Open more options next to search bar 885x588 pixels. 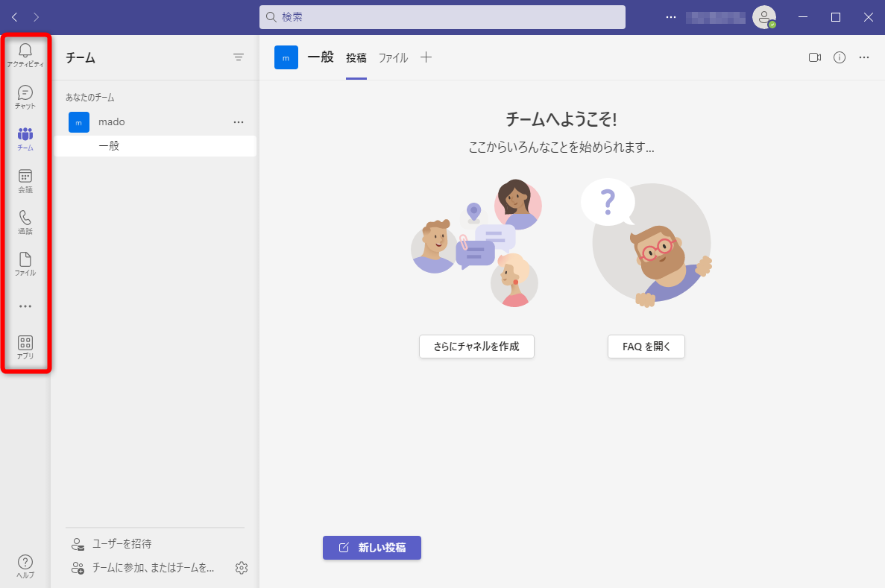coord(670,16)
